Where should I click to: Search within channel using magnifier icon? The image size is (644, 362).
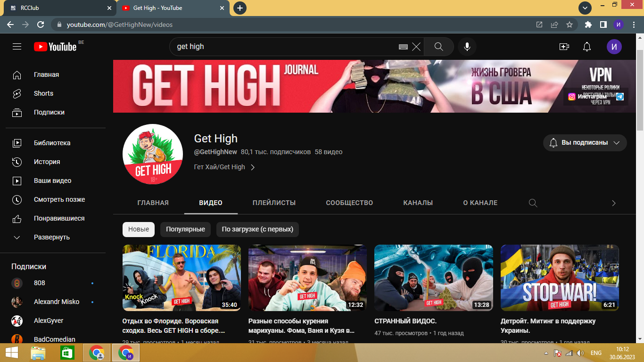tap(533, 203)
